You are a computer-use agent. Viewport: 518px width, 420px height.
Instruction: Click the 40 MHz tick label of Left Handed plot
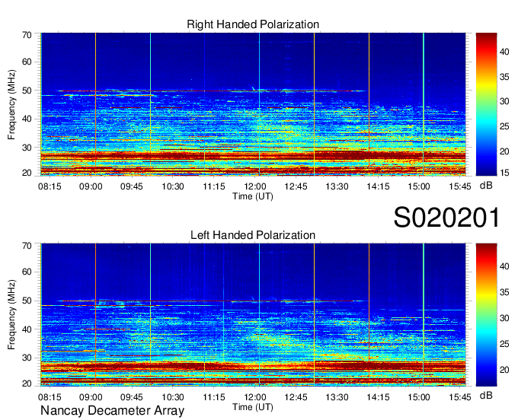(x=27, y=329)
